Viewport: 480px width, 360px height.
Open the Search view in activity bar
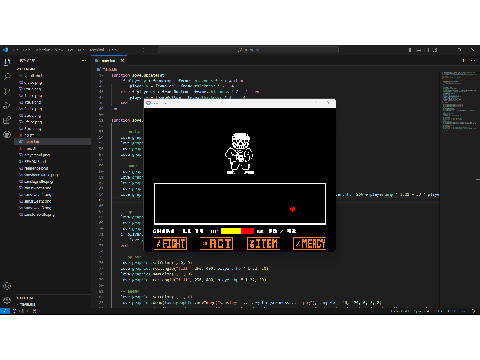click(7, 77)
